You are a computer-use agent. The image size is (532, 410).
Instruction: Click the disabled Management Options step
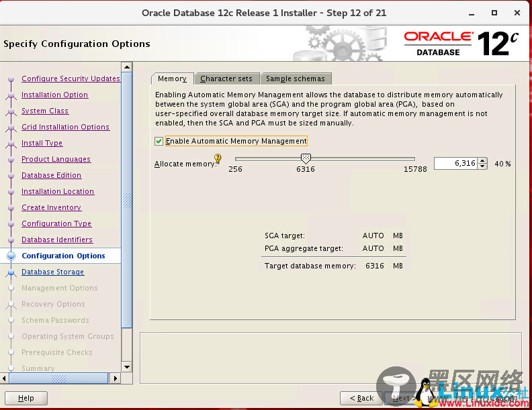60,288
